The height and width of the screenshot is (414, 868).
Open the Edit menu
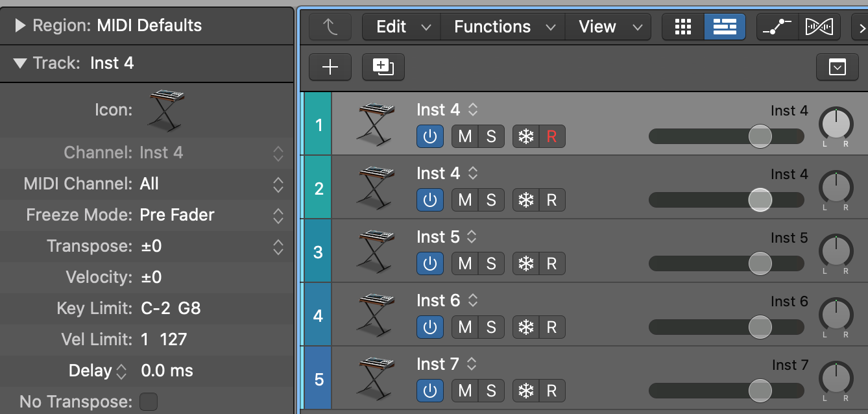402,27
